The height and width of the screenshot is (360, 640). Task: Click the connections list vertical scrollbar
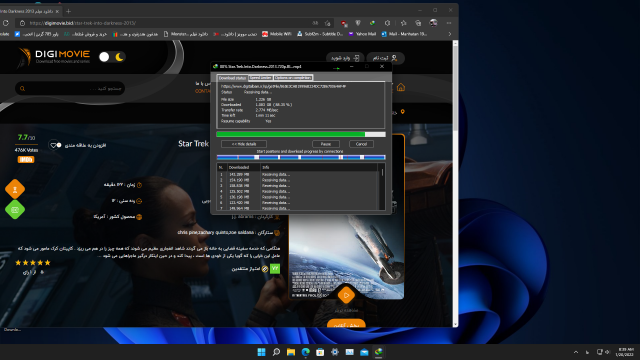[x=382, y=187]
